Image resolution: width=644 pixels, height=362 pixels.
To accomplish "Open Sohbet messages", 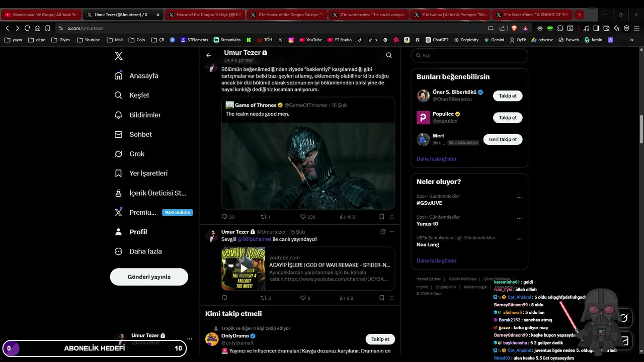I will pos(133,134).
